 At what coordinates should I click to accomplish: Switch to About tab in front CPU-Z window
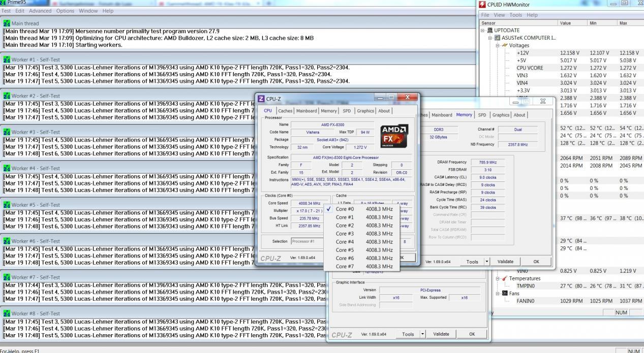tap(384, 111)
